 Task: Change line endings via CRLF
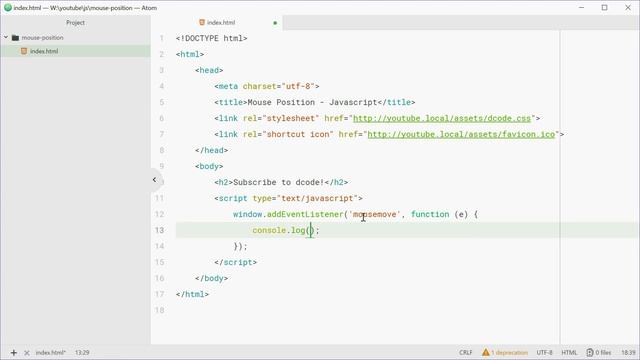465,352
